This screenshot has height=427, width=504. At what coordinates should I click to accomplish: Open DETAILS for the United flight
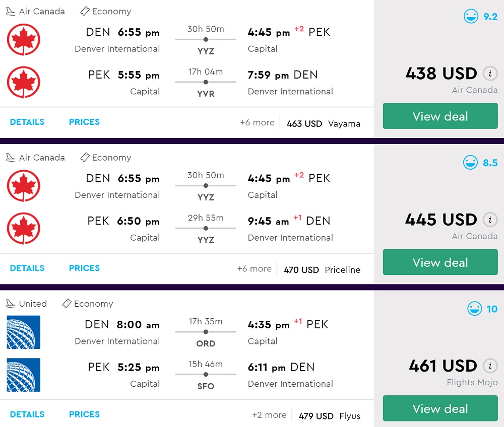click(x=27, y=414)
